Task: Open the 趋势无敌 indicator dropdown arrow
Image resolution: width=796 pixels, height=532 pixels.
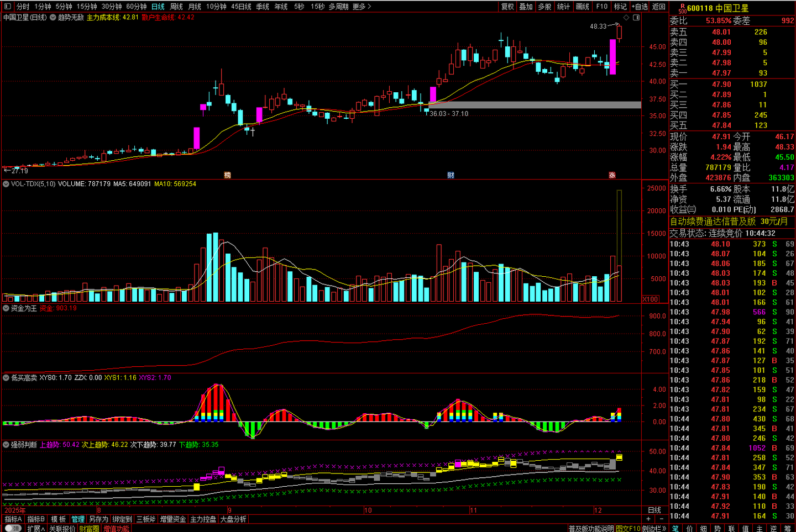Action: click(53, 18)
